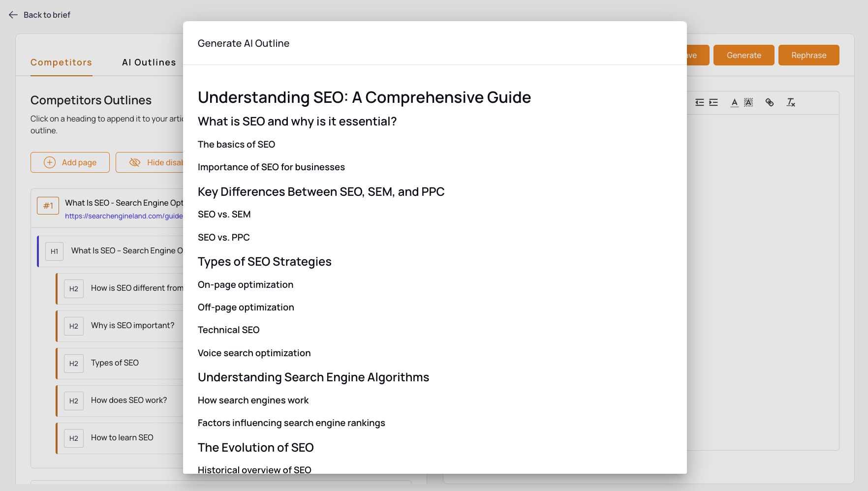Open the text color picker
This screenshot has height=491, width=868.
pos(734,102)
